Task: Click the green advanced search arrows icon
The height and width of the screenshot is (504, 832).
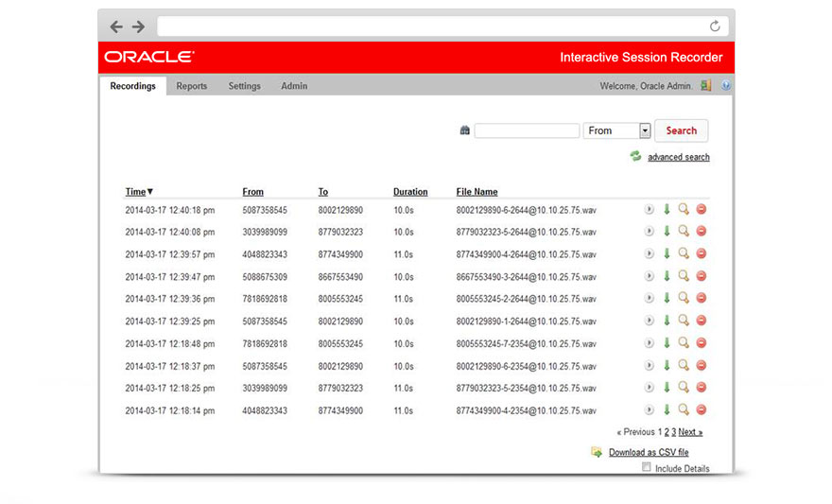Action: point(635,156)
